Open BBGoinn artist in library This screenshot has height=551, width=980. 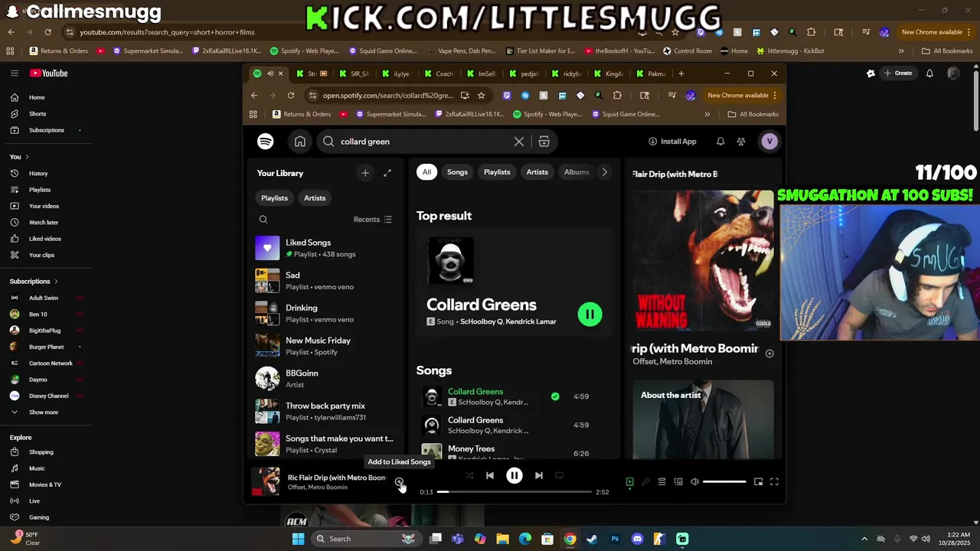tap(325, 379)
